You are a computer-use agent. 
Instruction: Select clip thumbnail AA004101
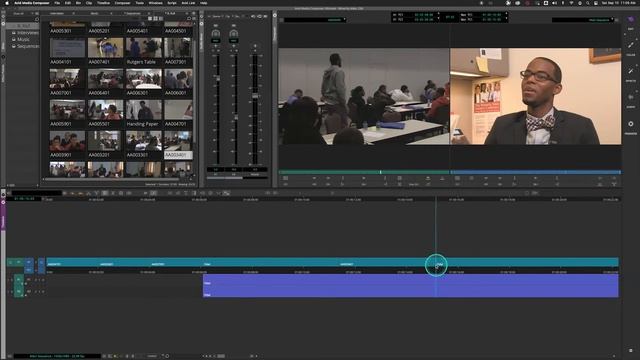pyautogui.click(x=67, y=48)
